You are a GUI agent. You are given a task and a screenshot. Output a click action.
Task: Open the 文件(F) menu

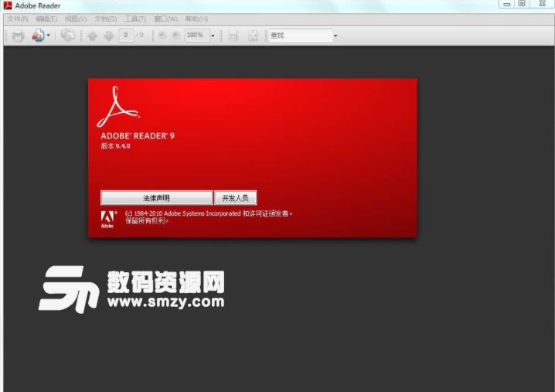[x=17, y=19]
